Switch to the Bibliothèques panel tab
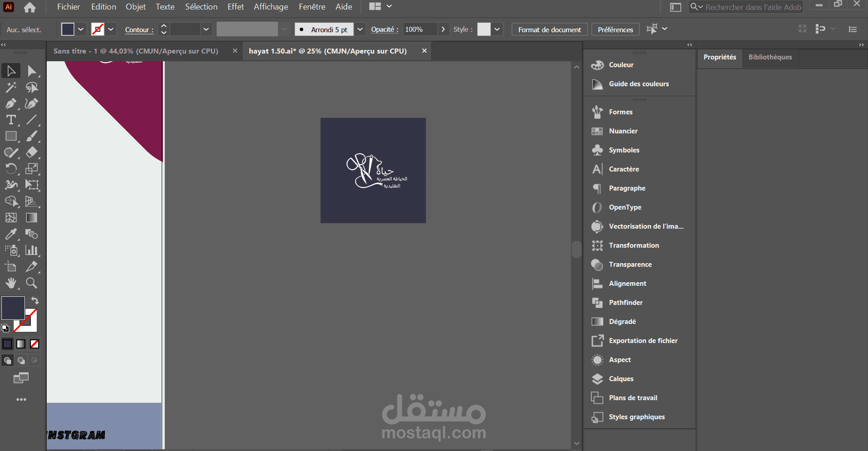This screenshot has height=451, width=868. click(770, 57)
